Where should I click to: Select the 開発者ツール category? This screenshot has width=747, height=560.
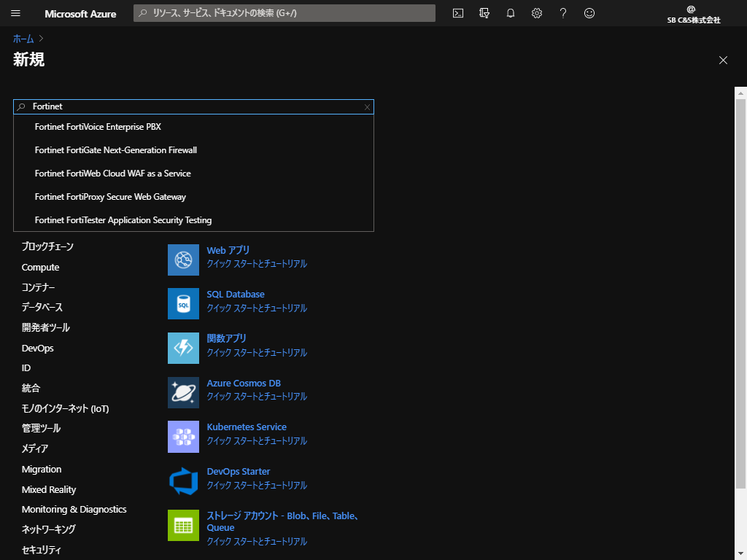tap(46, 327)
